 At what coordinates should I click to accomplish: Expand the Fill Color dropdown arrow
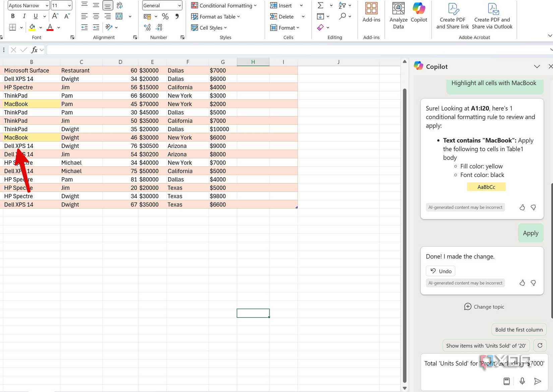point(40,27)
